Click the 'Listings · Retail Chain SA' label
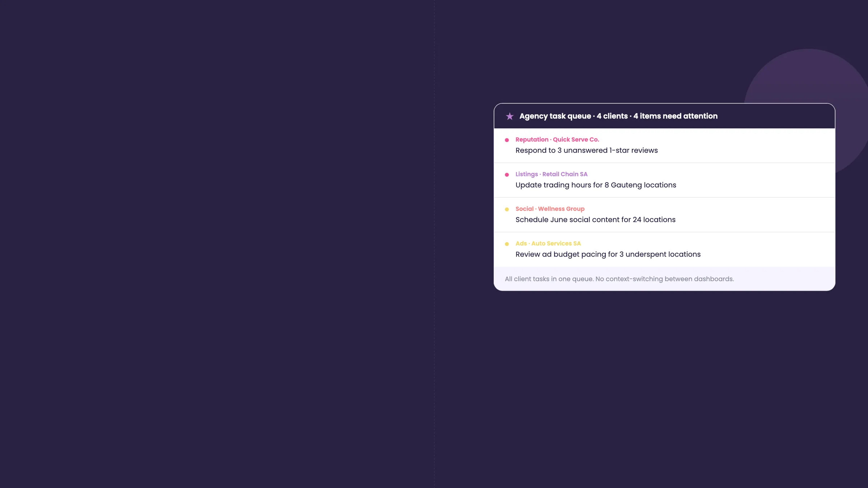Screen dimensions: 868x488 coord(552,174)
